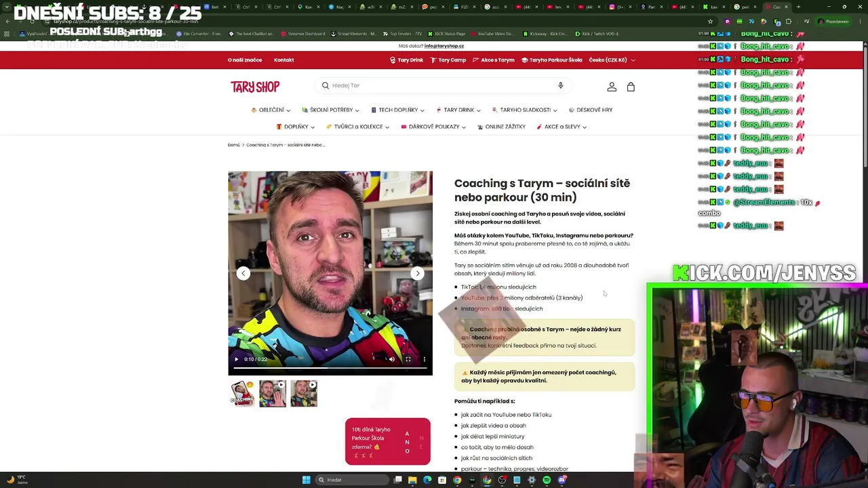This screenshot has width=868, height=488.
Task: Enter fullscreen on the product video
Action: tap(408, 359)
